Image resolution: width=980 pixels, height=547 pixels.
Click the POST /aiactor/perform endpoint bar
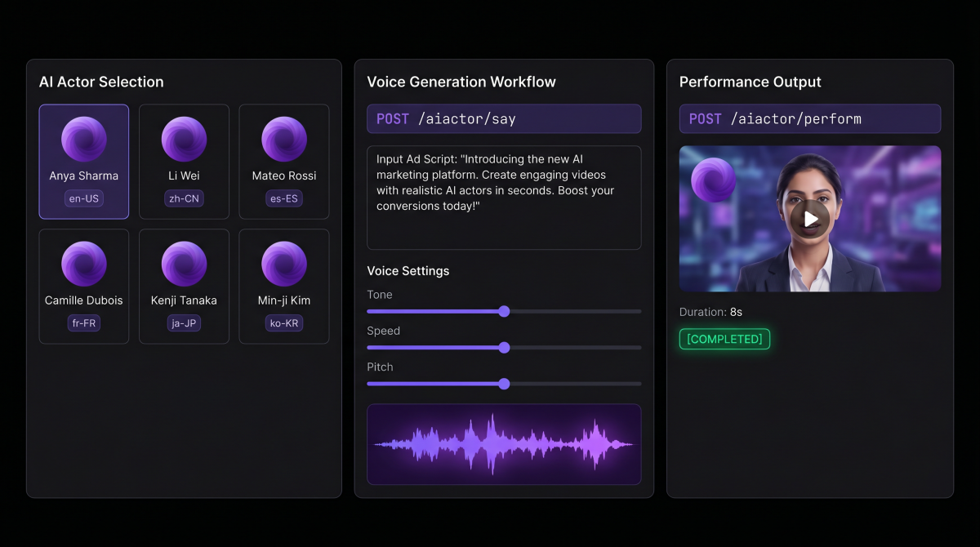point(809,119)
